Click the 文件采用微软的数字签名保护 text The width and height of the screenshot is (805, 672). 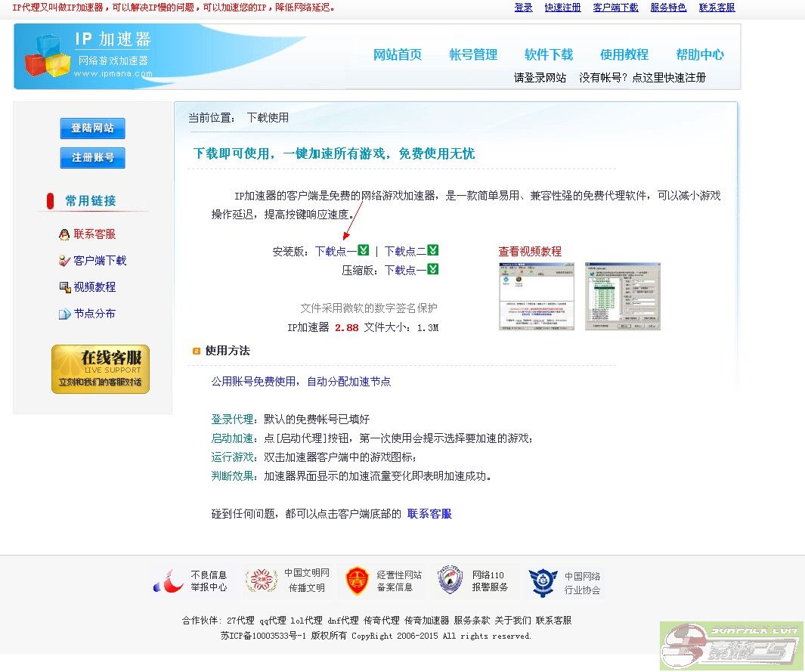369,308
